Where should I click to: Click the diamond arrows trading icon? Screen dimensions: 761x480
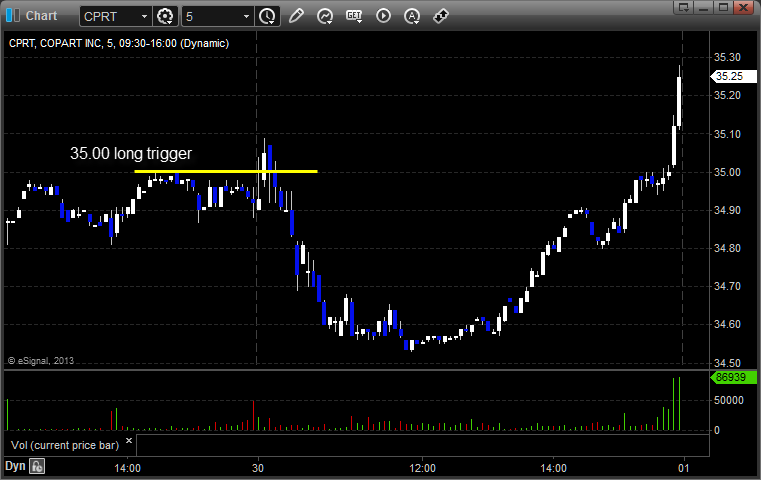click(x=441, y=16)
